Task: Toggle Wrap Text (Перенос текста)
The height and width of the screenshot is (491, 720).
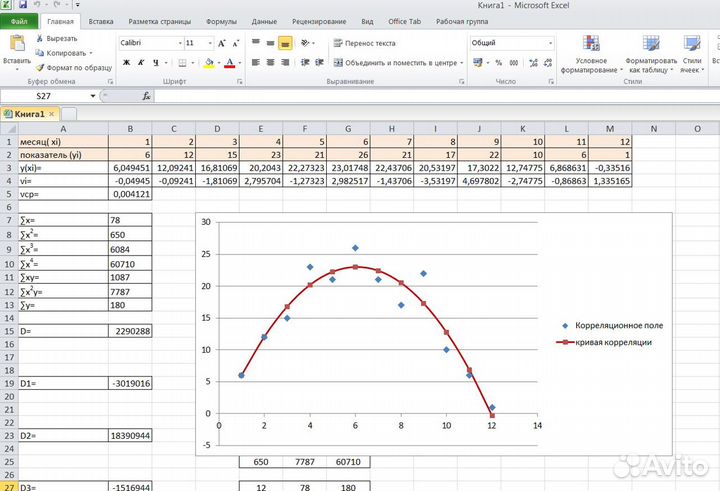Action: click(x=364, y=43)
